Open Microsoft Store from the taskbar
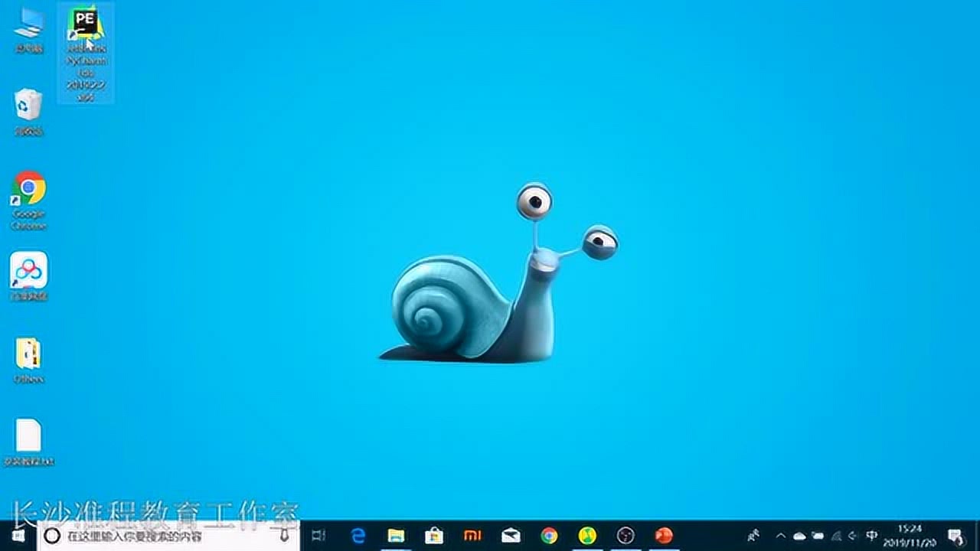This screenshot has width=980, height=551. click(434, 536)
